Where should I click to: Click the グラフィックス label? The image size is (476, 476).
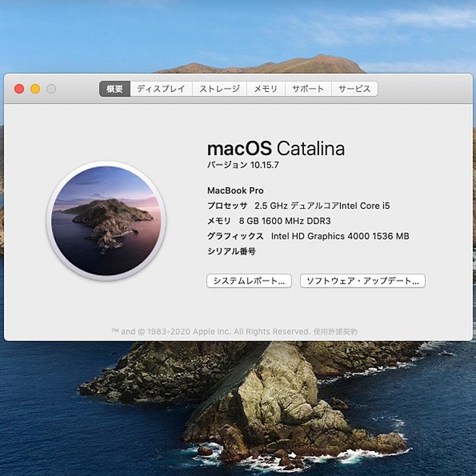[235, 236]
